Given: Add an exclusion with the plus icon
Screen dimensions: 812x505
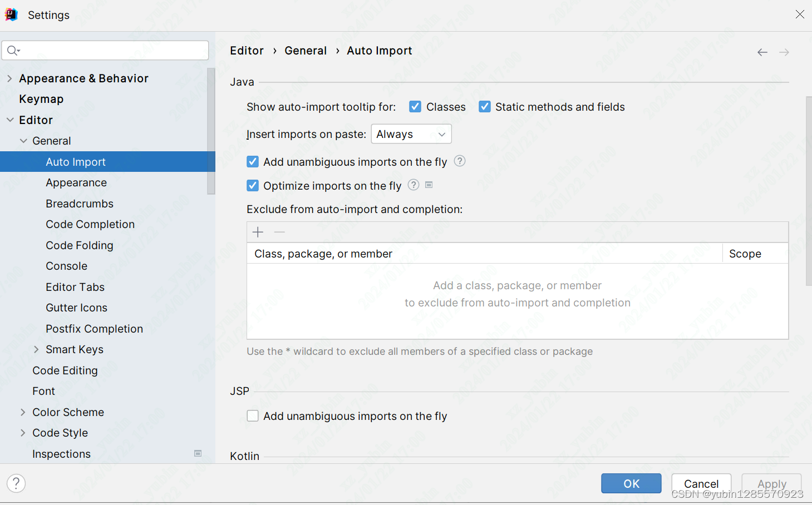Looking at the screenshot, I should point(257,232).
